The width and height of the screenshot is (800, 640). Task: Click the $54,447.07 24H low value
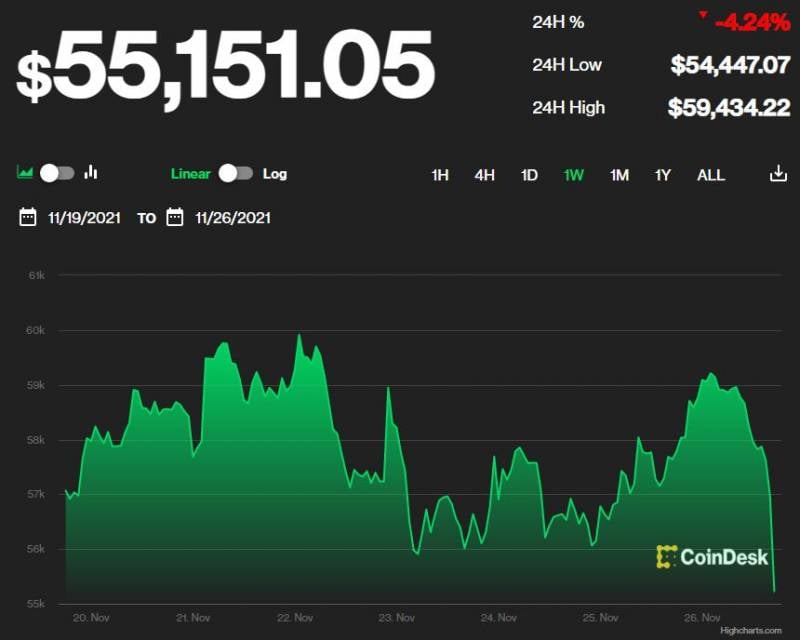point(730,65)
